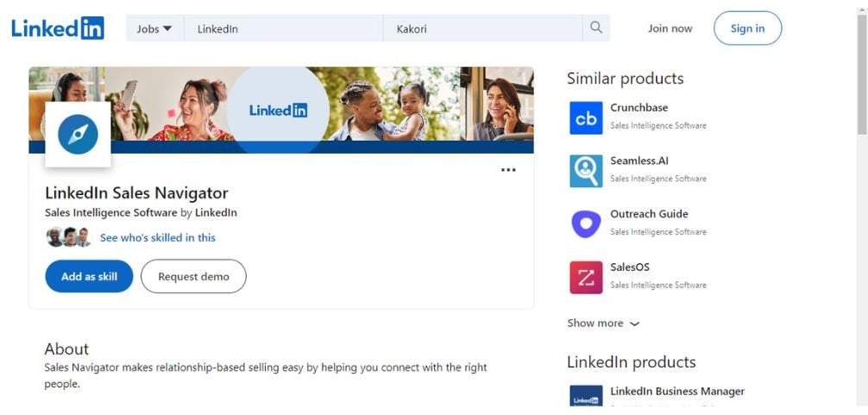Click the Request demo button
868x415 pixels.
click(x=193, y=276)
